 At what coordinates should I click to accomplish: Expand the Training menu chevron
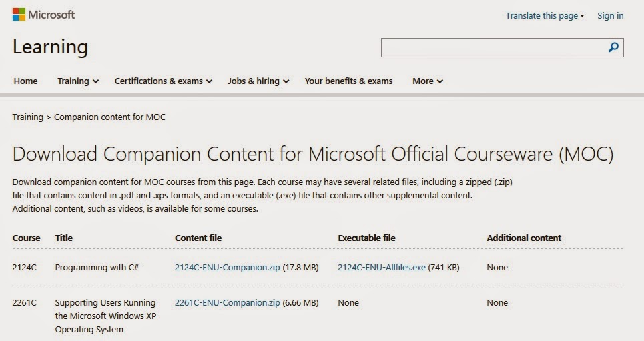(x=95, y=81)
